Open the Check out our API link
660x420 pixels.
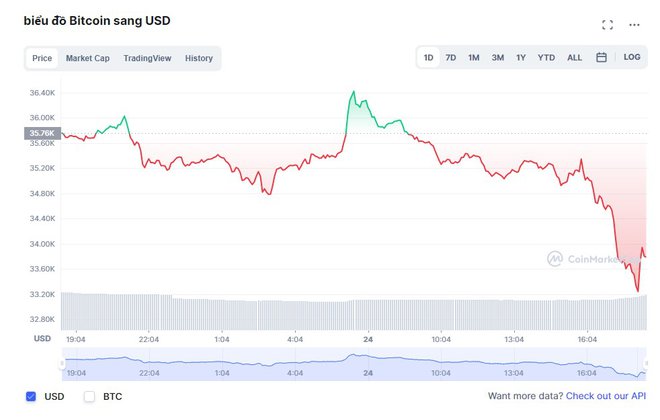pos(605,397)
